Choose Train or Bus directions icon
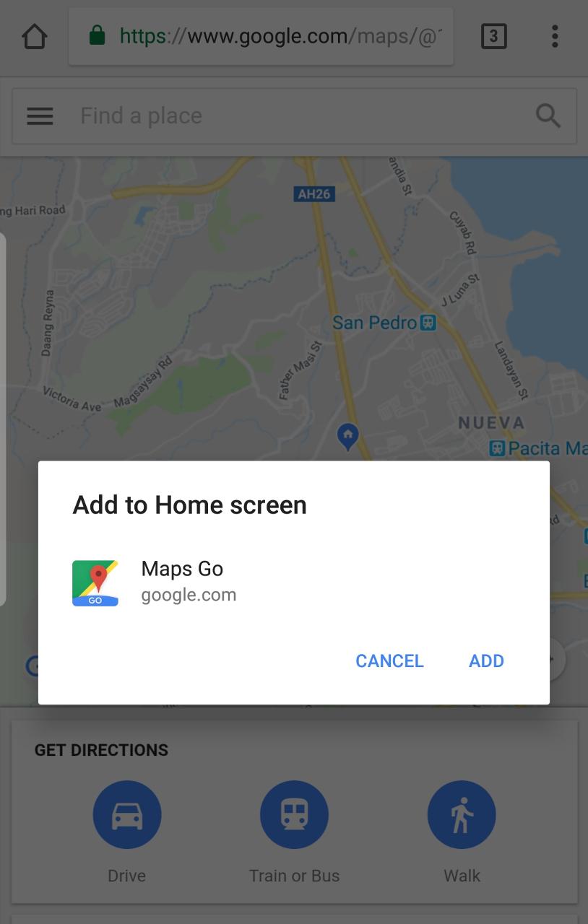 [x=294, y=815]
